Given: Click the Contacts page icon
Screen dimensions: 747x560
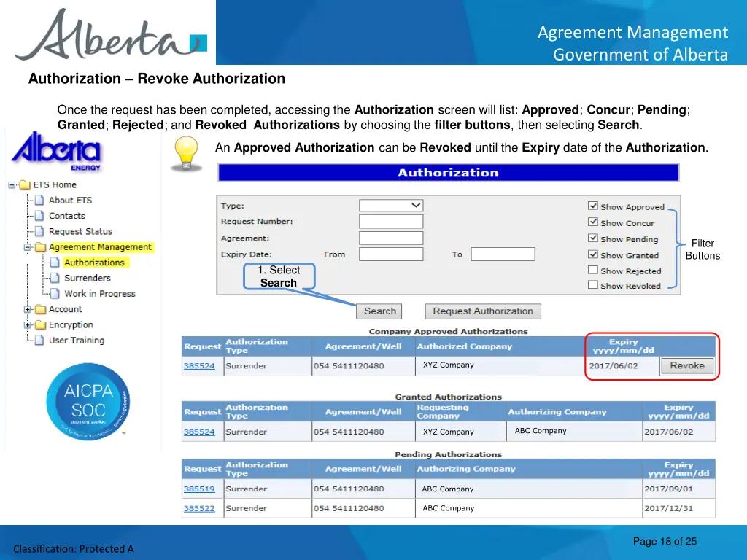Looking at the screenshot, I should (x=40, y=216).
